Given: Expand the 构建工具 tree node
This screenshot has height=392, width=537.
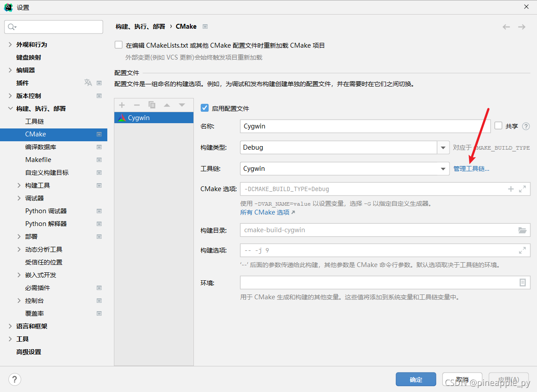Looking at the screenshot, I should pos(19,185).
